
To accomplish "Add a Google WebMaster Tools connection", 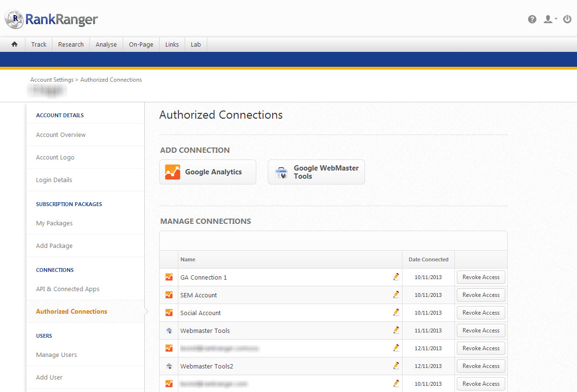I will (316, 172).
